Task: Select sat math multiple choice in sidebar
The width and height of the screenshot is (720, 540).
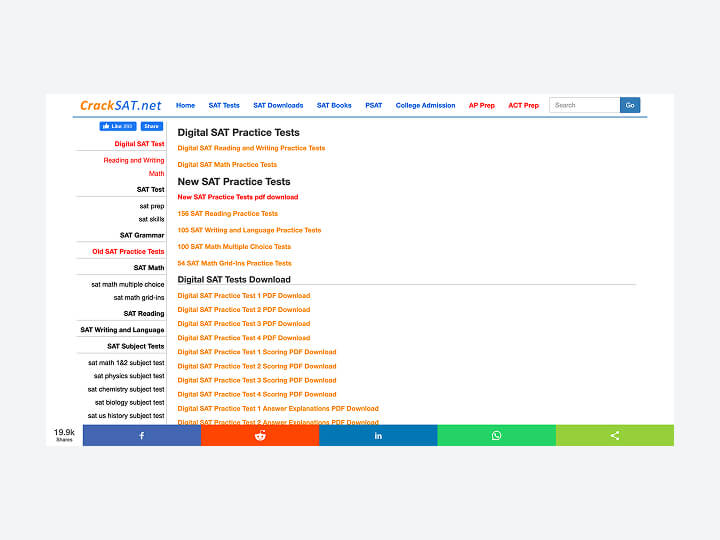Action: click(128, 285)
